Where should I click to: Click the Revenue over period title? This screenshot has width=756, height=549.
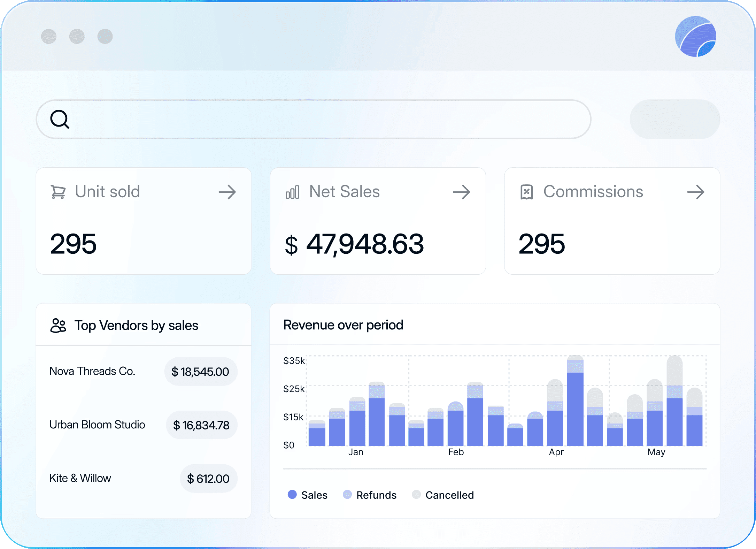(343, 325)
